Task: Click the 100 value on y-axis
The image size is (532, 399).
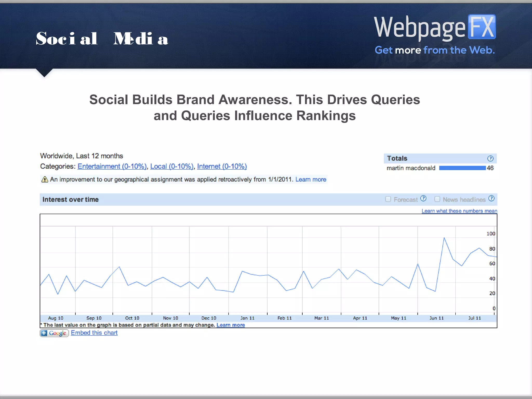Action: pos(491,234)
